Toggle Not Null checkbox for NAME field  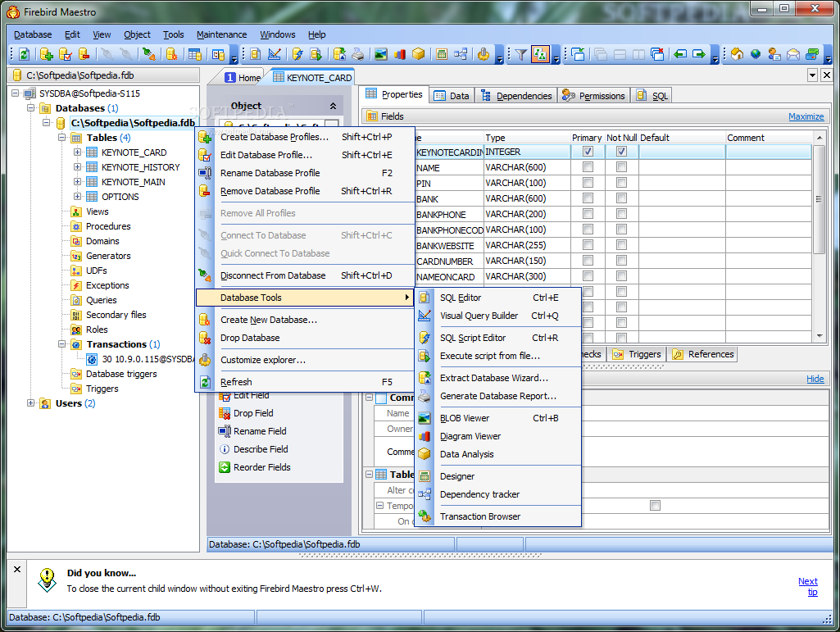[x=621, y=167]
